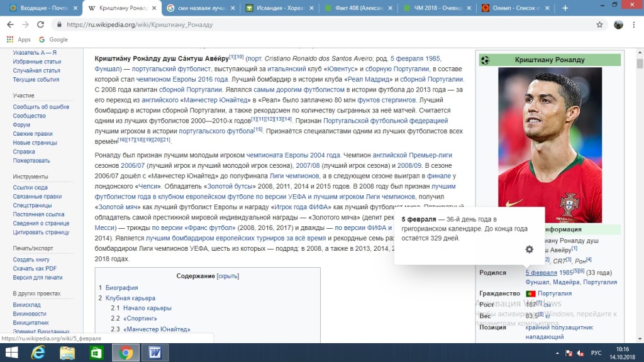The height and width of the screenshot is (362, 644).
Task: Open the Google bookmark
Action: [x=53, y=40]
